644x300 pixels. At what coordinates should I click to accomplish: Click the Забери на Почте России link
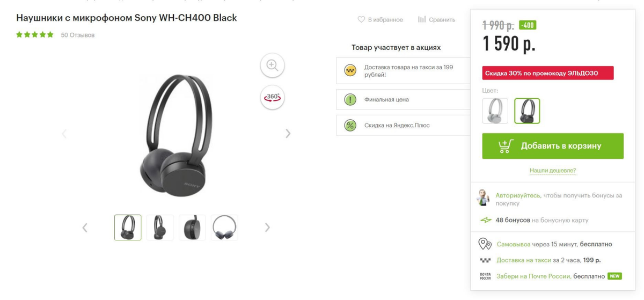pyautogui.click(x=533, y=276)
